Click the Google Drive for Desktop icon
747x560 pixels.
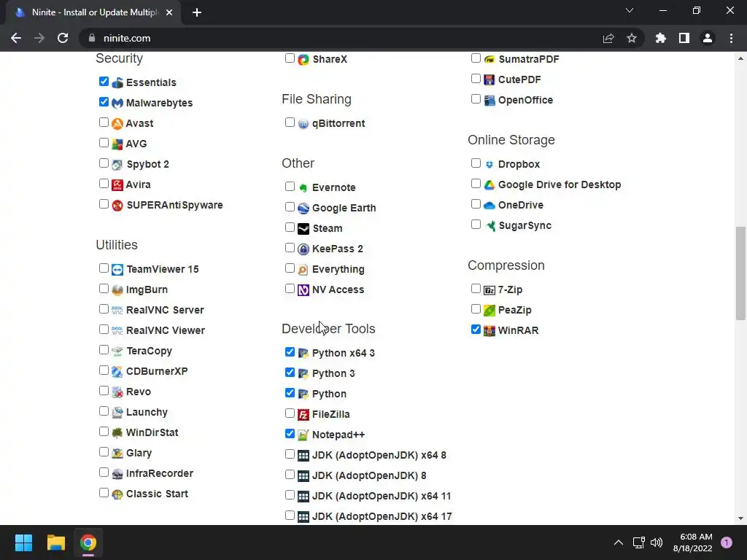489,184
